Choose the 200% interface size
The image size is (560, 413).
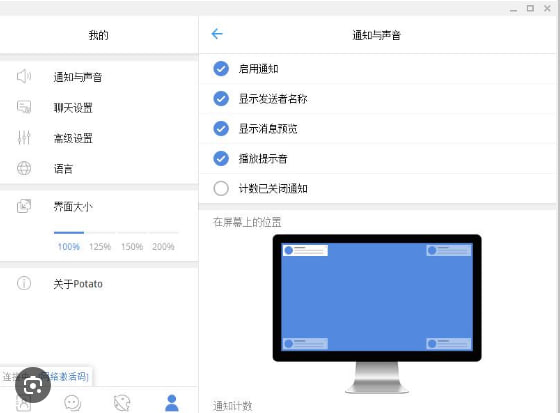pos(163,247)
